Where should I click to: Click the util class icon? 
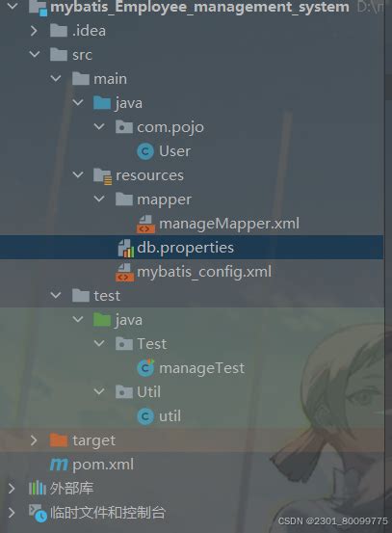point(145,416)
